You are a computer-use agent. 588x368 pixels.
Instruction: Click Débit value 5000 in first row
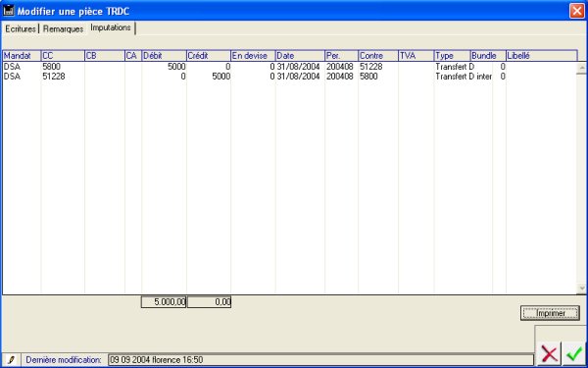(x=176, y=67)
